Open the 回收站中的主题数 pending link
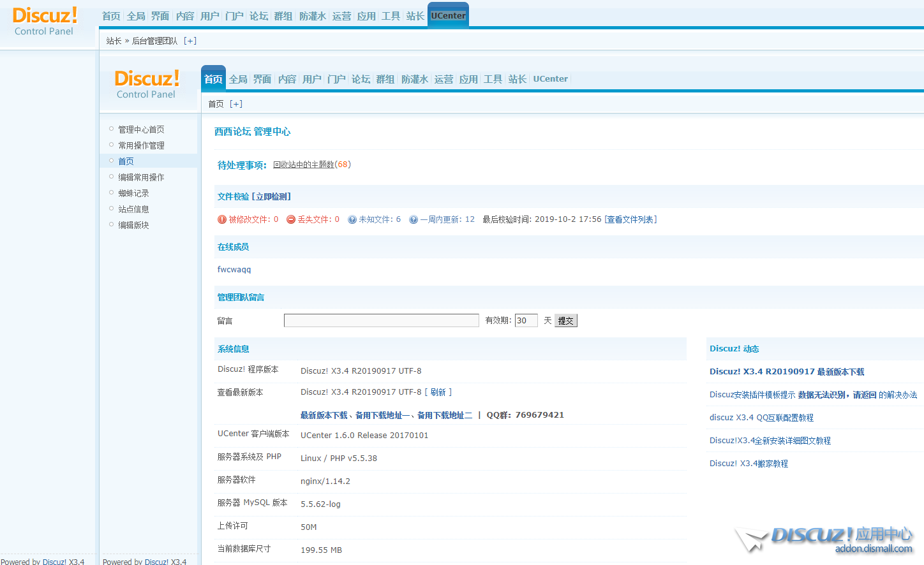Screen dimensions: 924x565 [304, 165]
